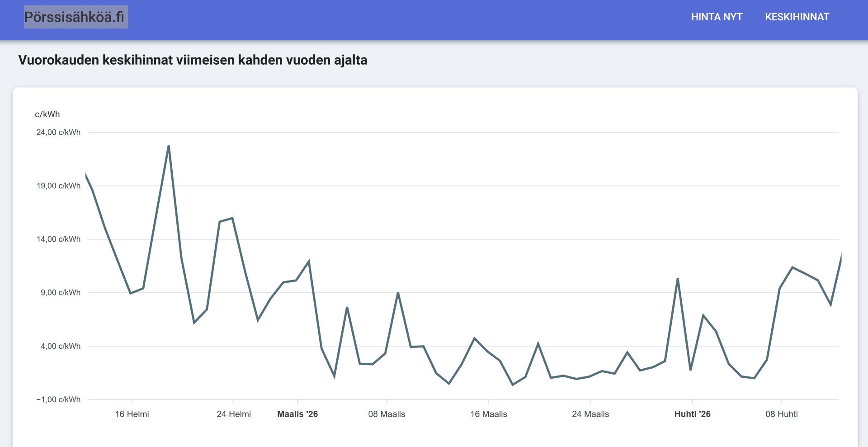Click the 24 Maalis date tick label
The height and width of the screenshot is (447, 868).
click(590, 414)
